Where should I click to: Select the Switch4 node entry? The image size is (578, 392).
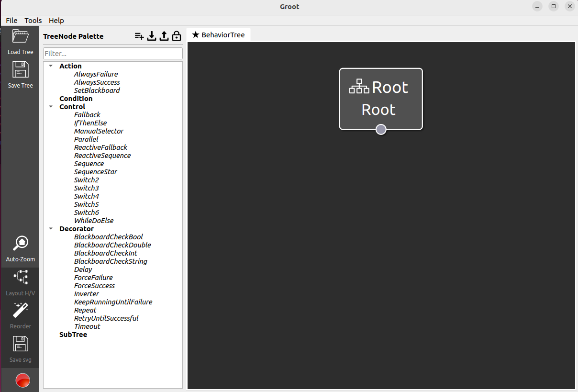click(x=87, y=196)
